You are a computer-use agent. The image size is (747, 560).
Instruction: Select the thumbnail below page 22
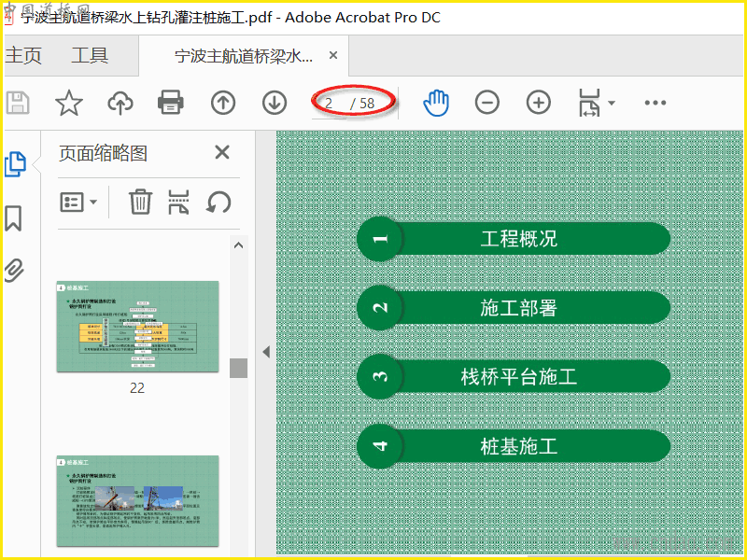pyautogui.click(x=137, y=501)
